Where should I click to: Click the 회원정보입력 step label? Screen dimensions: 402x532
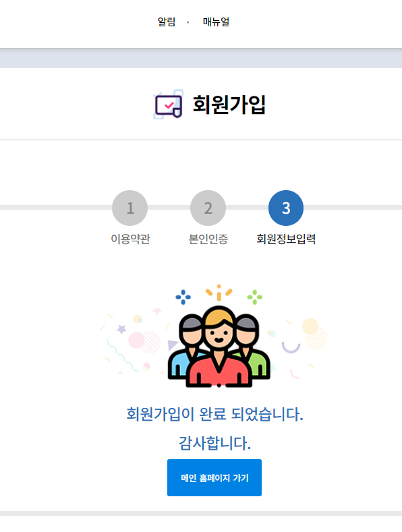[286, 239]
